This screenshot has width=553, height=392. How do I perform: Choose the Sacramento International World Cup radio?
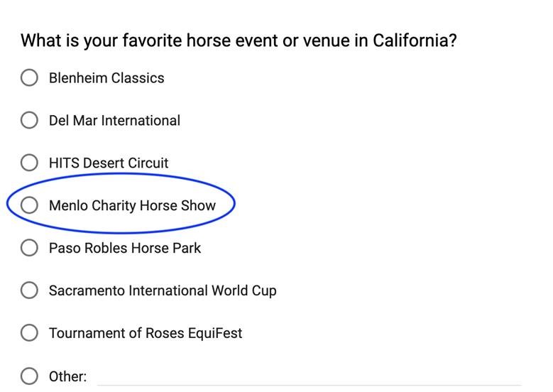point(29,290)
